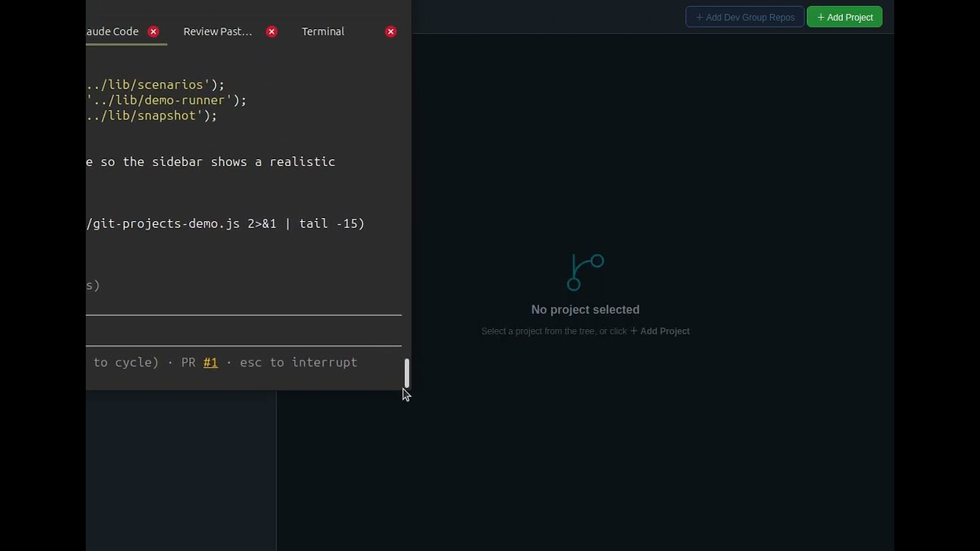Click the Add Dev Group Repos button

tap(744, 17)
